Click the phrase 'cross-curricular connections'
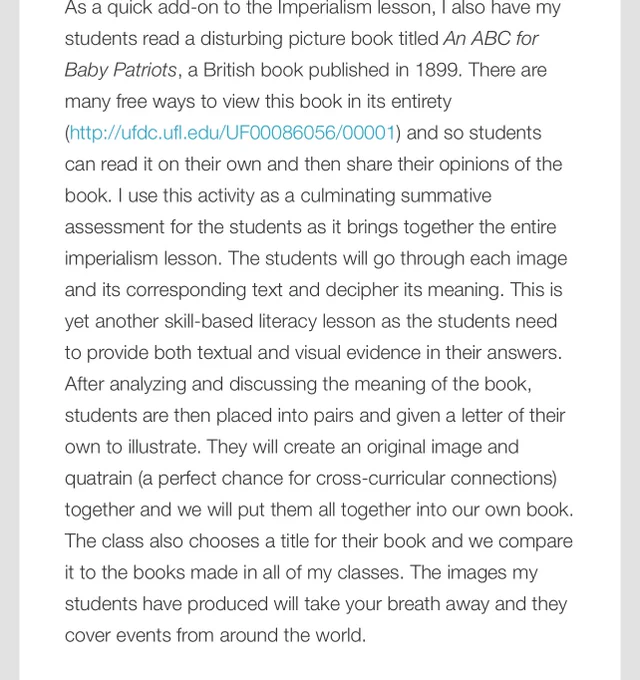The image size is (640, 680). point(436,478)
